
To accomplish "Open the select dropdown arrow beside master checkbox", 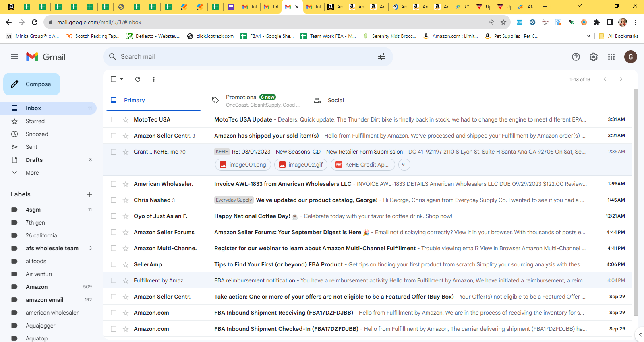I will pyautogui.click(x=122, y=79).
